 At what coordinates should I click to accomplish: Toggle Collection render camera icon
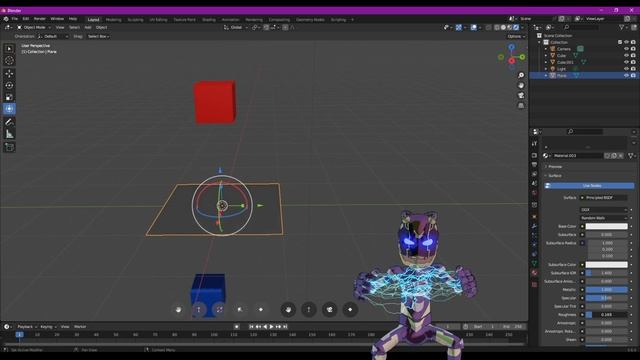tap(633, 42)
